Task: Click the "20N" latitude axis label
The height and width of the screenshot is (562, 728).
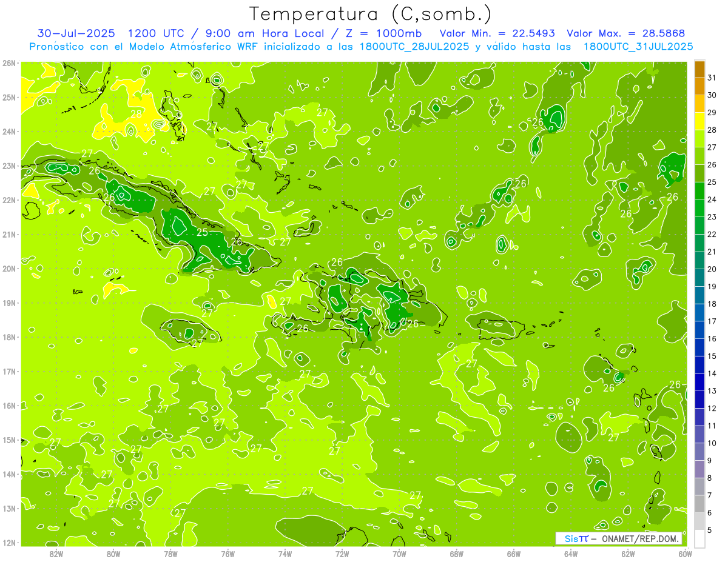Action: click(9, 269)
